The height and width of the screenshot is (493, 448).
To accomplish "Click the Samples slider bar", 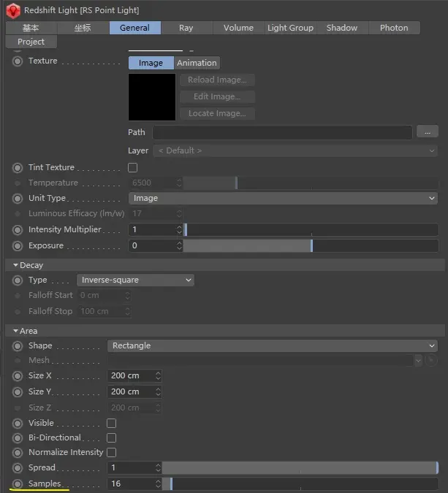I will click(300, 484).
